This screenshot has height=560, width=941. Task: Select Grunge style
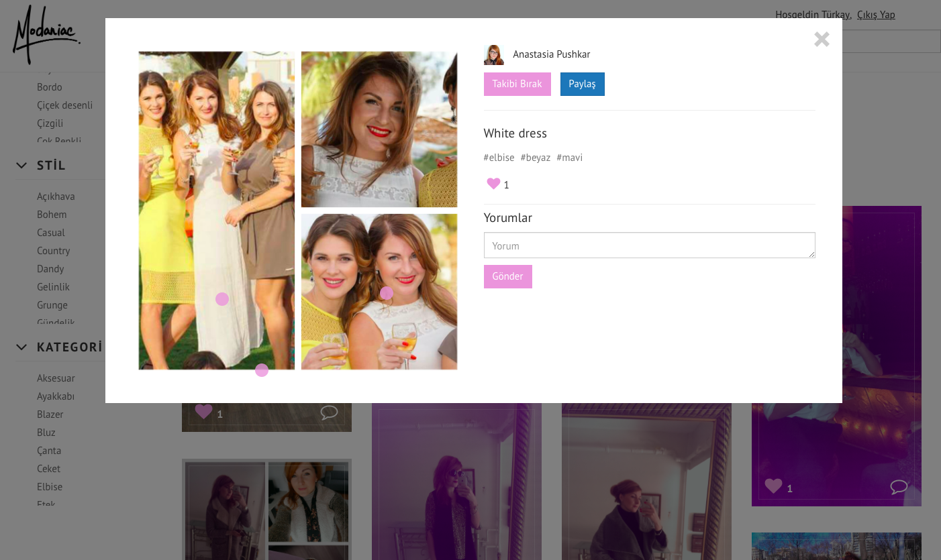52,305
